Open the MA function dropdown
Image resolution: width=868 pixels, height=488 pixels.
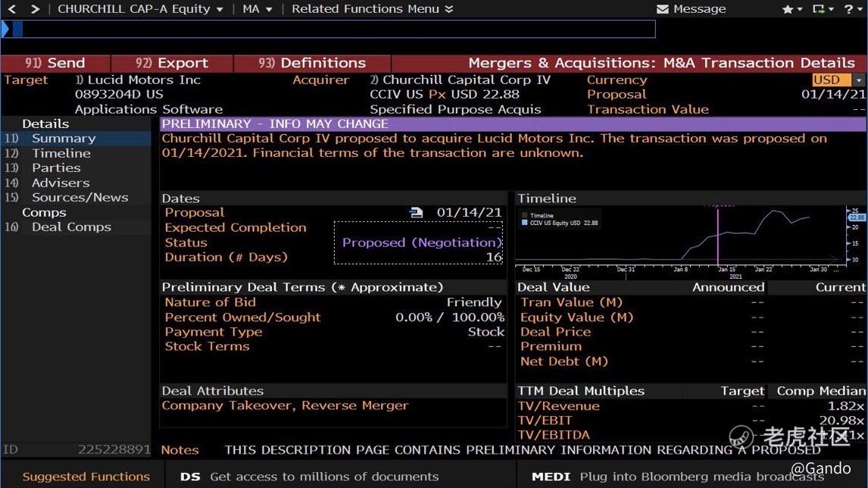[258, 9]
